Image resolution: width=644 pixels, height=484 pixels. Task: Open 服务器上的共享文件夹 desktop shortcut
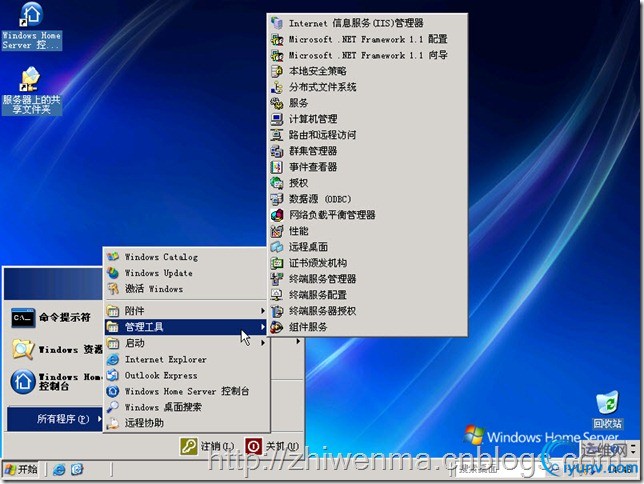tap(32, 91)
